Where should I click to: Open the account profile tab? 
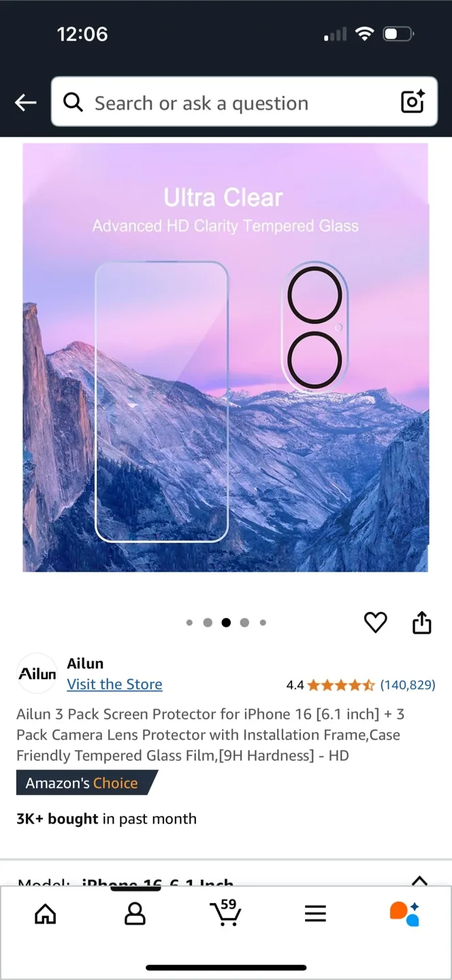click(135, 914)
